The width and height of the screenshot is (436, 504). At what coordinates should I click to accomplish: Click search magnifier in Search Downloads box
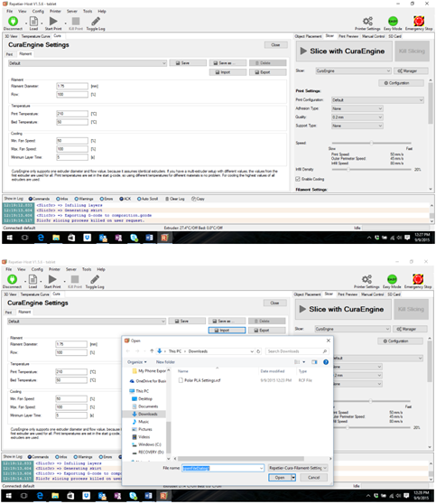click(x=325, y=351)
